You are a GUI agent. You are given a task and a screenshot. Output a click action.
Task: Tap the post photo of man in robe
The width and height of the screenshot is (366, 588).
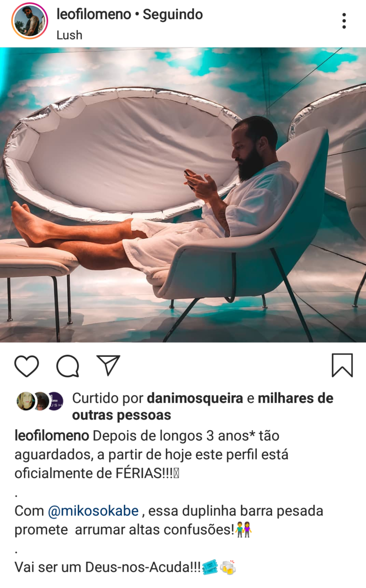point(183,195)
